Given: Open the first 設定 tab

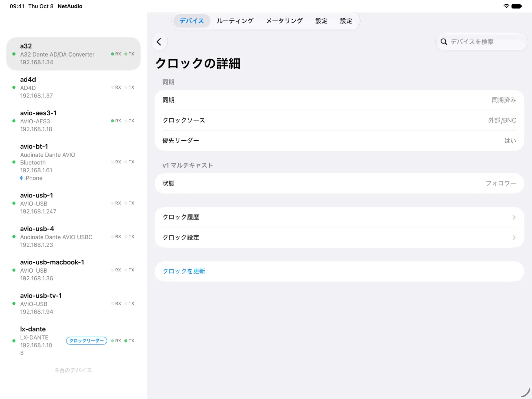Looking at the screenshot, I should point(322,21).
